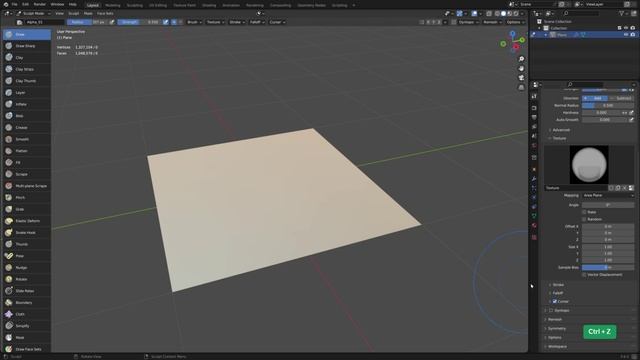Select the Cloth brush
This screenshot has height=360, width=640.
coord(27,314)
